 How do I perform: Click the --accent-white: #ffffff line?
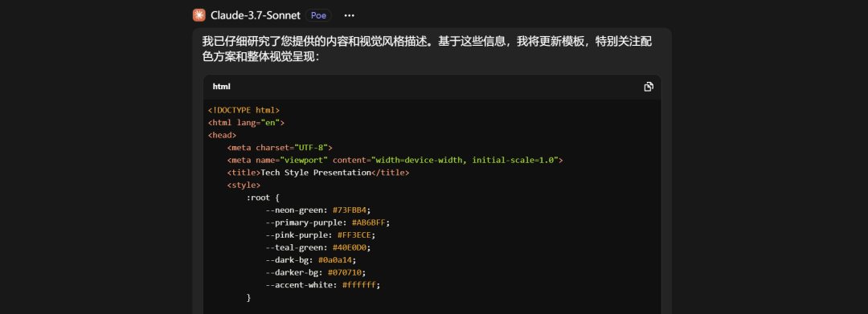click(323, 285)
